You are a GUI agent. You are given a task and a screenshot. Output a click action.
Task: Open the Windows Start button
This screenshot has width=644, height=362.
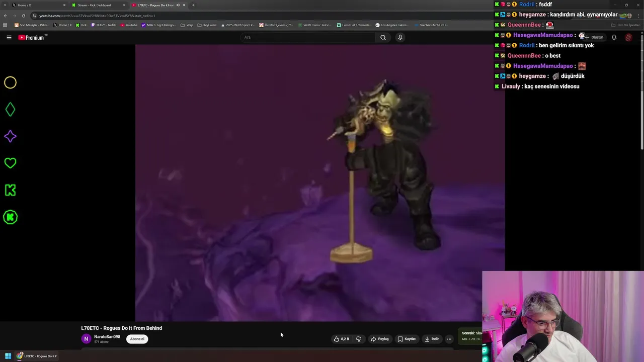point(8,356)
